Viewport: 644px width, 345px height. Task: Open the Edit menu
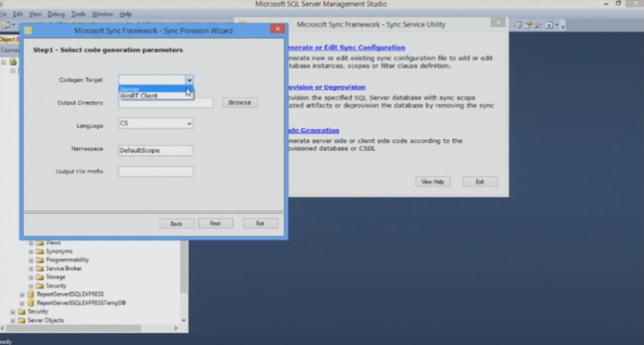pyautogui.click(x=18, y=14)
